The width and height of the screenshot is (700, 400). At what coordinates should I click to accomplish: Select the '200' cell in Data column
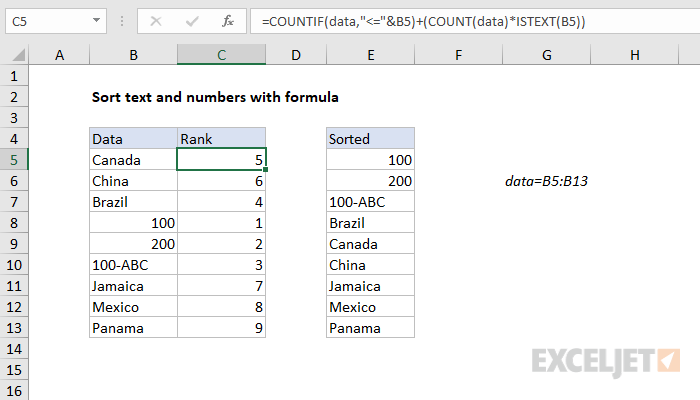(x=133, y=244)
